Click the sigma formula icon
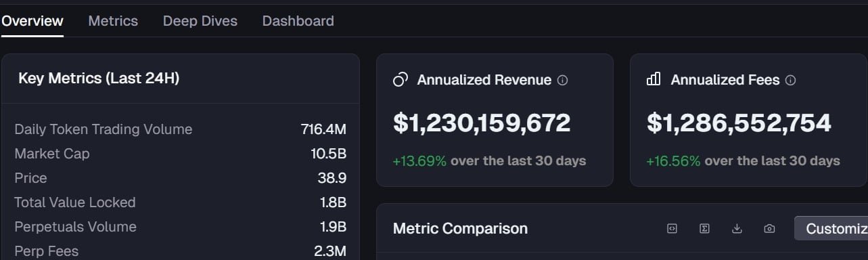The image size is (868, 260). point(704,229)
